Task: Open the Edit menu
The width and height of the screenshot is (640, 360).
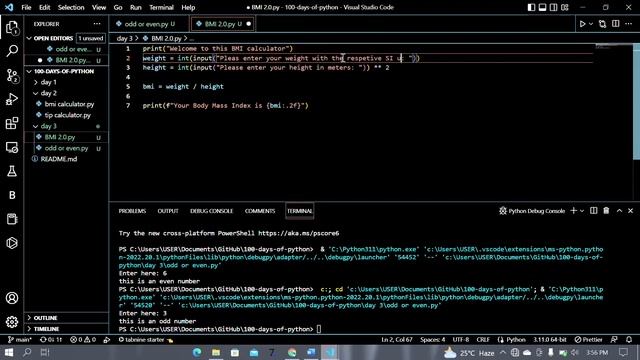Action: (44, 7)
